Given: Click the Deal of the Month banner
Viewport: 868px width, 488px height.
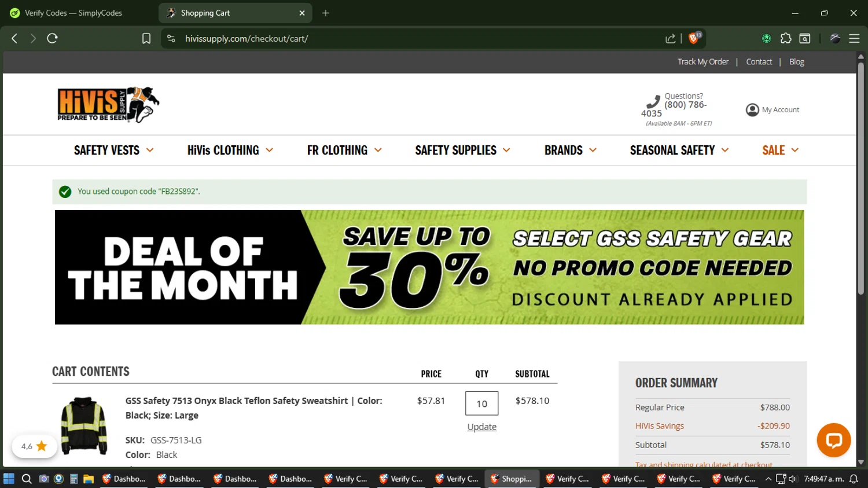Looking at the screenshot, I should click(429, 267).
